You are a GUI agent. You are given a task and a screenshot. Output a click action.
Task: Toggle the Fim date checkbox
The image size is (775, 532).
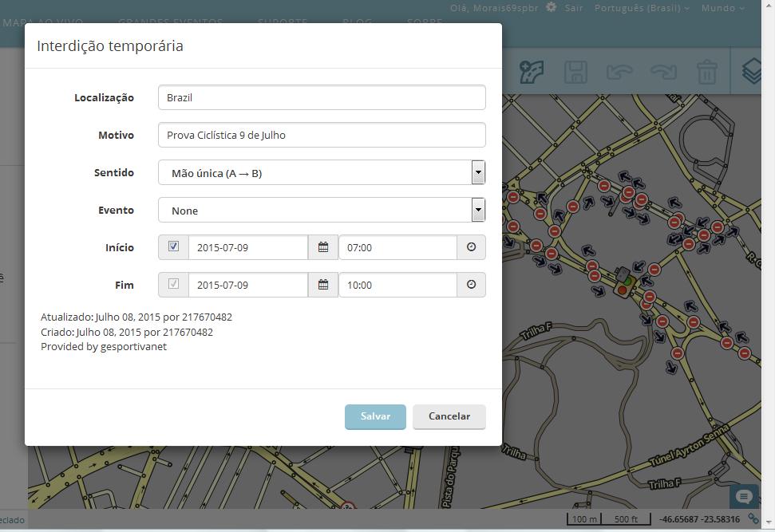(172, 285)
